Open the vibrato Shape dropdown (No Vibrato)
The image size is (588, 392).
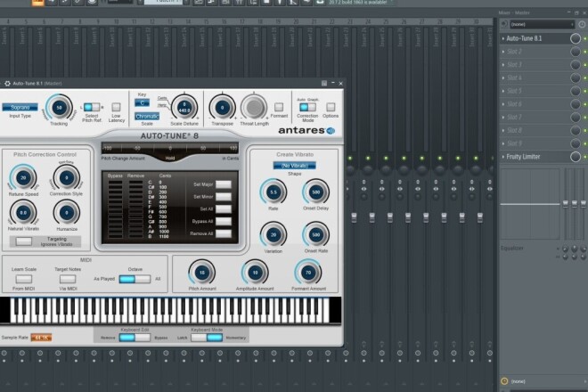click(294, 166)
